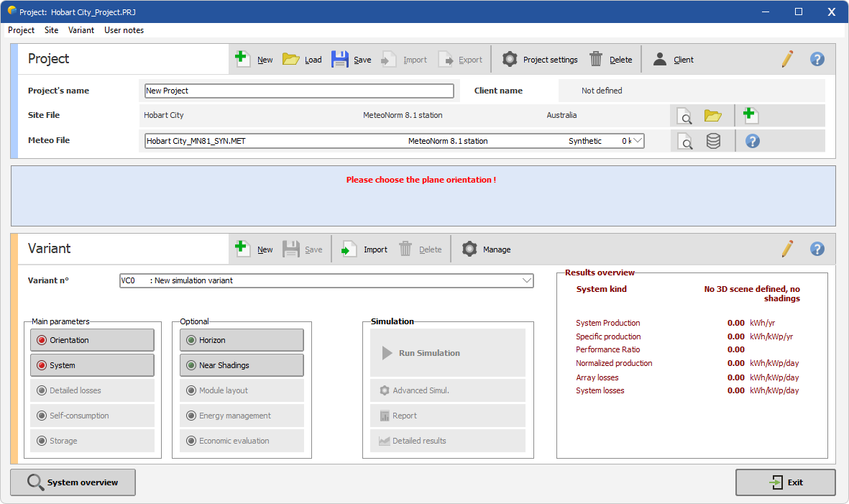Click the Variant Delete trash icon
The image size is (849, 504).
click(x=405, y=249)
